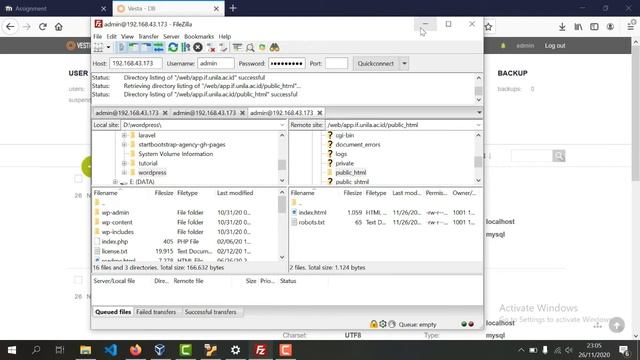Sort local files by Last modified column

(x=235, y=193)
